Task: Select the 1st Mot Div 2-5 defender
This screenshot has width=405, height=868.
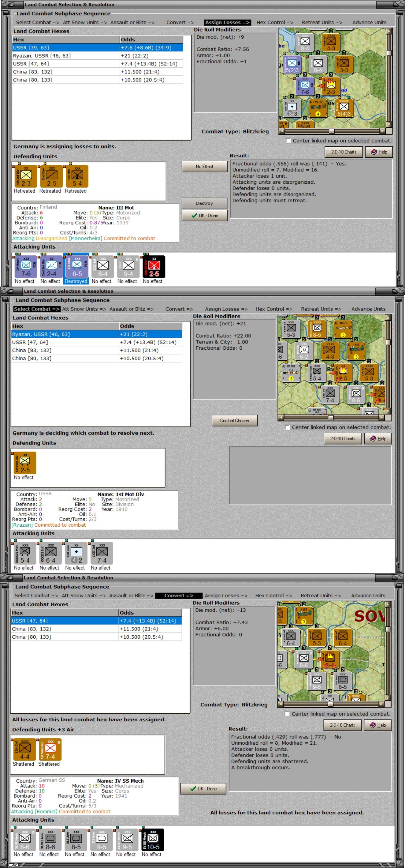Action: [24, 463]
